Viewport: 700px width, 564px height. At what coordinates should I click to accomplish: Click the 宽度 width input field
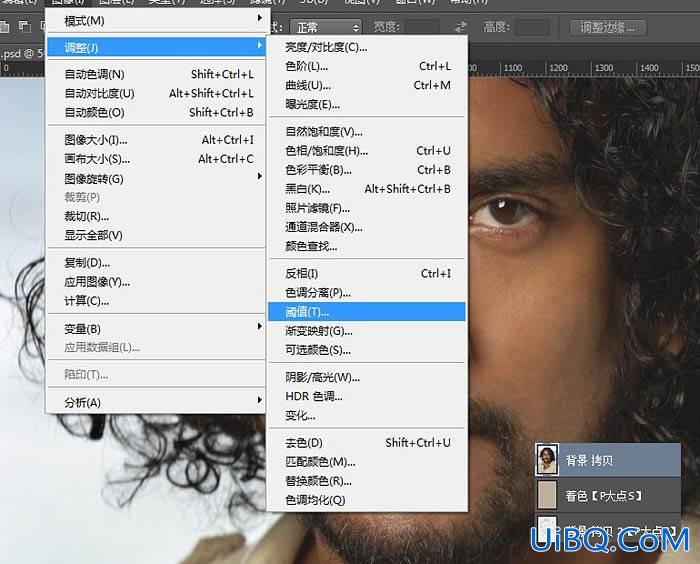pos(422,27)
